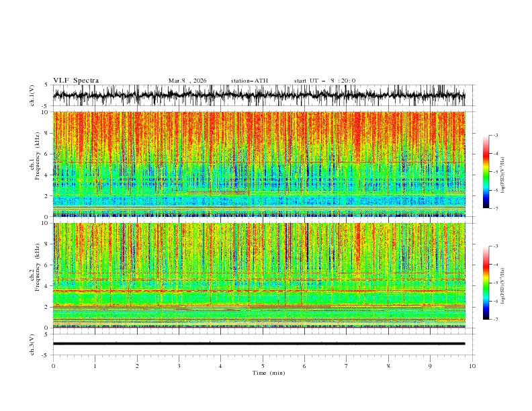Click the time axis tick label 4
Image resolution: width=532 pixels, height=411 pixels.
coord(220,366)
